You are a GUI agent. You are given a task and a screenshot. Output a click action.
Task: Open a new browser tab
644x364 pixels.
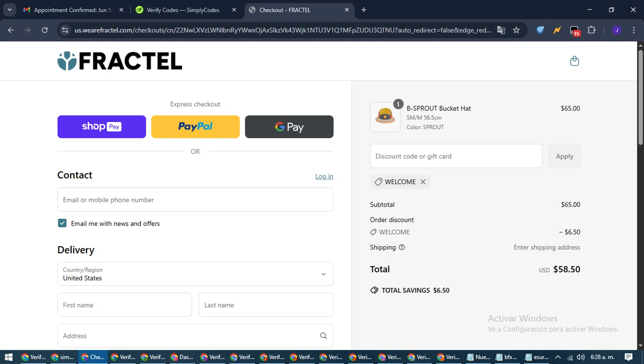364,10
